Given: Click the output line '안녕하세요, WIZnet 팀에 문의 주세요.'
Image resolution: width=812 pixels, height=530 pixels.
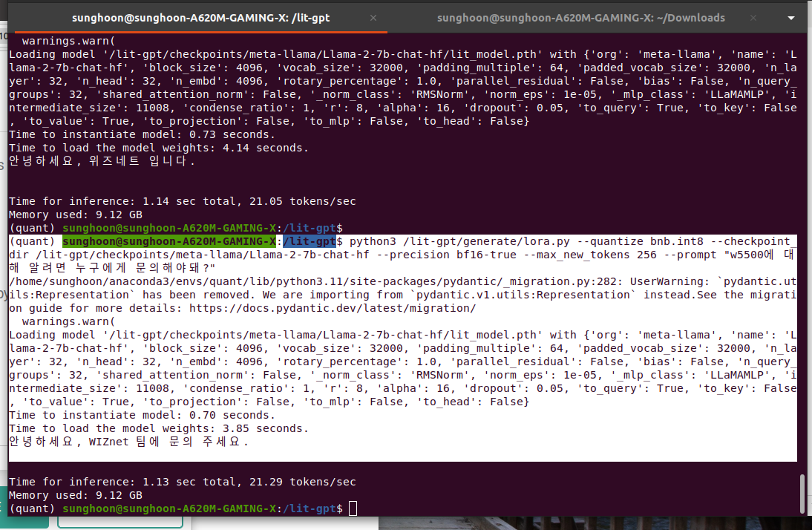Looking at the screenshot, I should tap(129, 442).
